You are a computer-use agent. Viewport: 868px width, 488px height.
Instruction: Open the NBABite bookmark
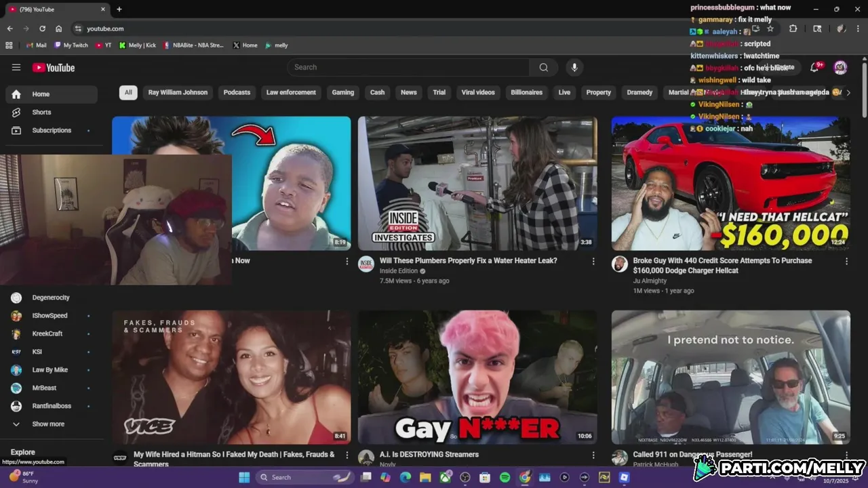point(193,45)
